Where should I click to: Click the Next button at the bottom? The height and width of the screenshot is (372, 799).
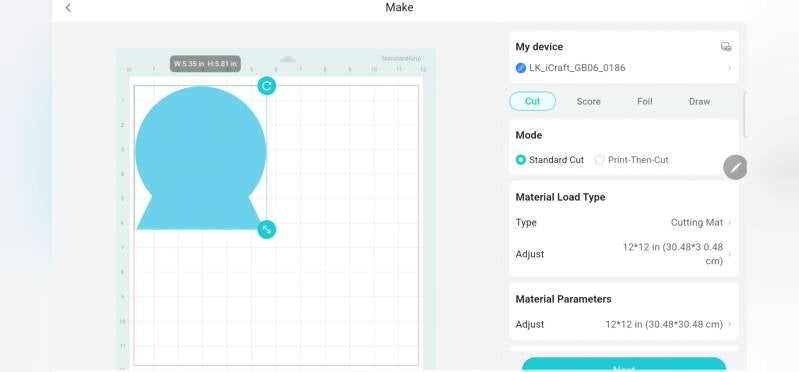[x=624, y=365]
